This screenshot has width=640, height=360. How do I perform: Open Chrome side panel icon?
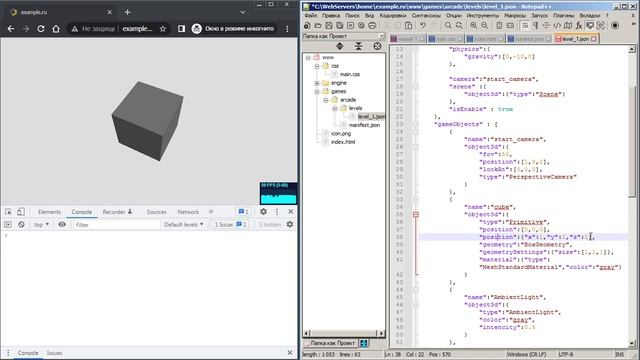[x=182, y=29]
